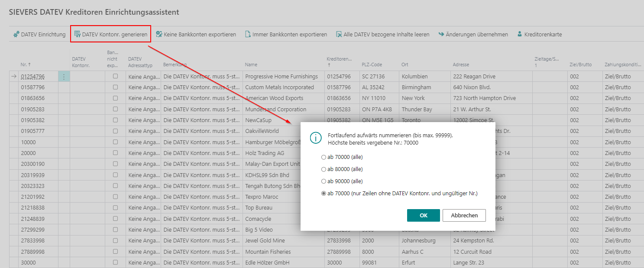Click the DATEV Kontonr. generieren icon
The image size is (644, 268).
point(78,34)
